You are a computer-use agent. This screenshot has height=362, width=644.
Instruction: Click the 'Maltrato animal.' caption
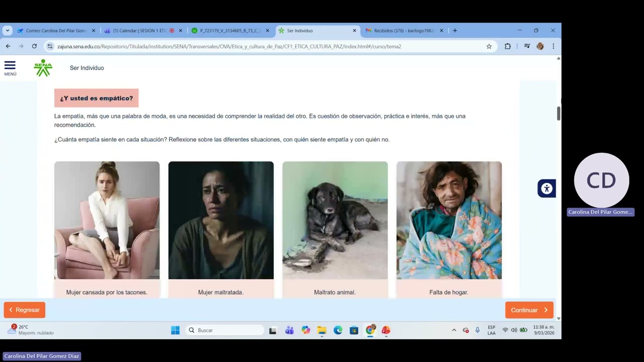[x=335, y=292]
